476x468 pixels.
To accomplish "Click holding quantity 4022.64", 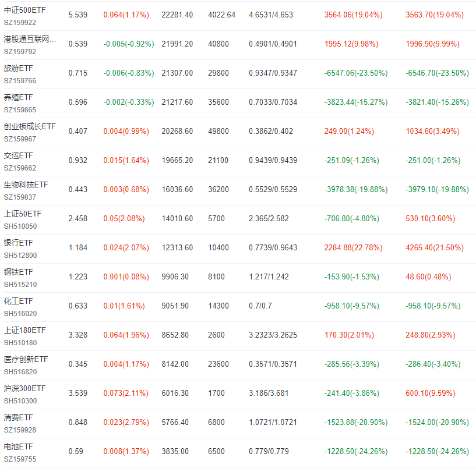I will (221, 15).
